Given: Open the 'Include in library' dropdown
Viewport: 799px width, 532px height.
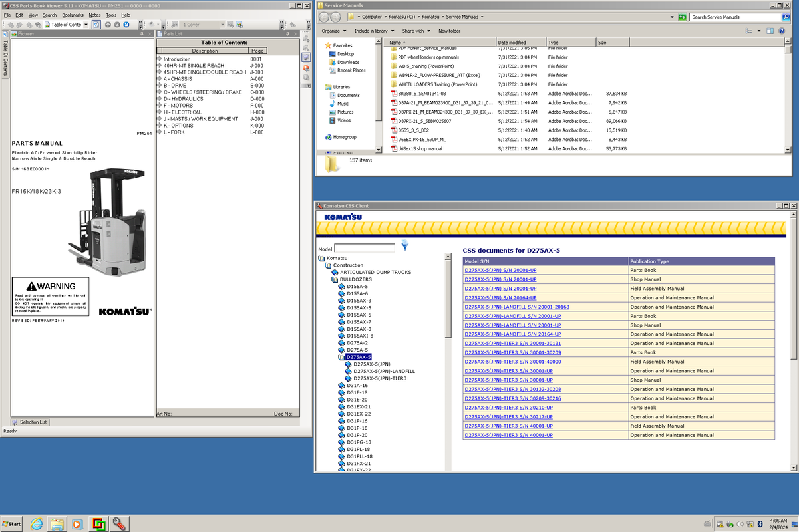Looking at the screenshot, I should coord(374,31).
